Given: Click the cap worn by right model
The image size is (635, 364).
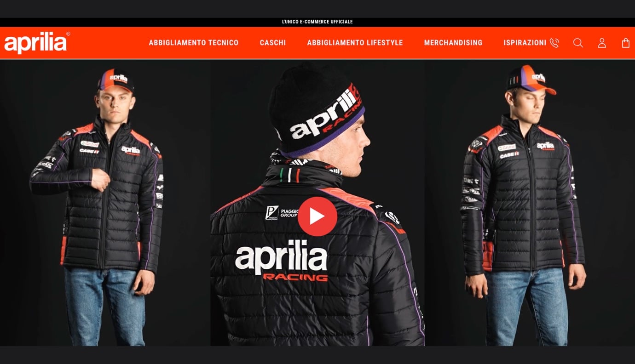Looking at the screenshot, I should (x=531, y=79).
